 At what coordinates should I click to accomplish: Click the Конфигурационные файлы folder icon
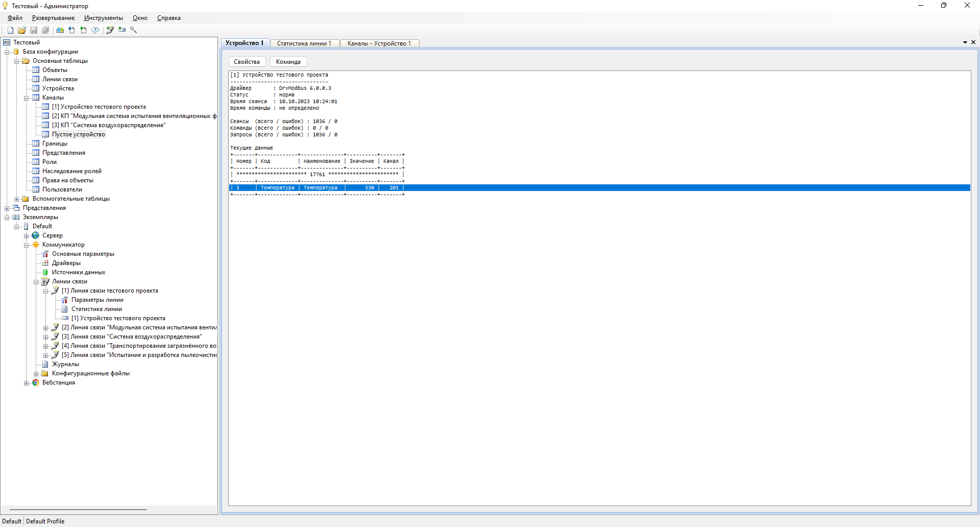(x=45, y=373)
